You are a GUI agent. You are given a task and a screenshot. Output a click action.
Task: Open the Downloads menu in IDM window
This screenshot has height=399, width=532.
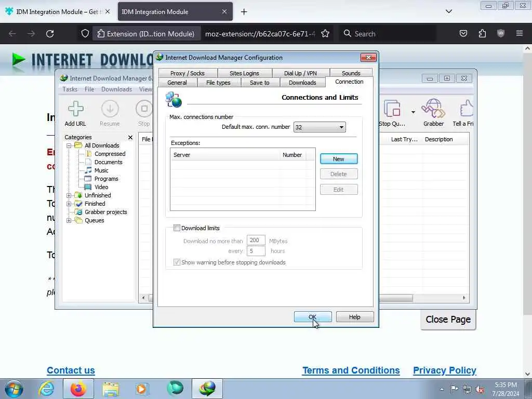[x=116, y=89]
